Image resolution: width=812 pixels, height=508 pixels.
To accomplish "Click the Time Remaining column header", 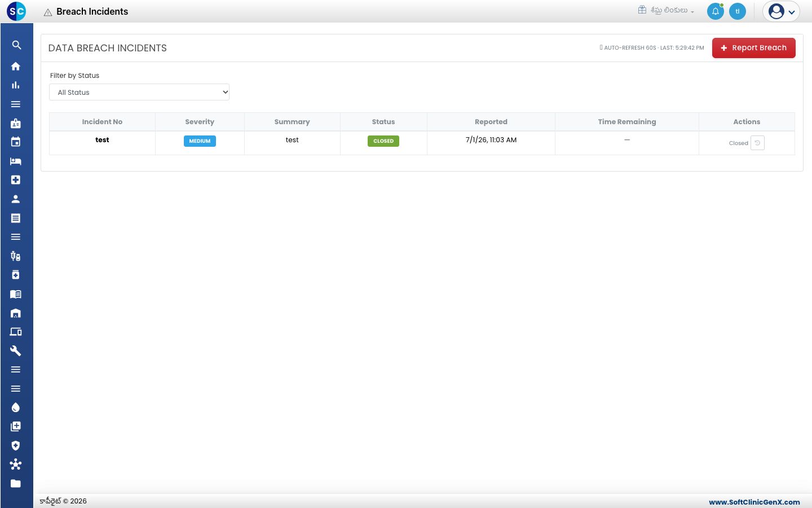I will pos(627,122).
